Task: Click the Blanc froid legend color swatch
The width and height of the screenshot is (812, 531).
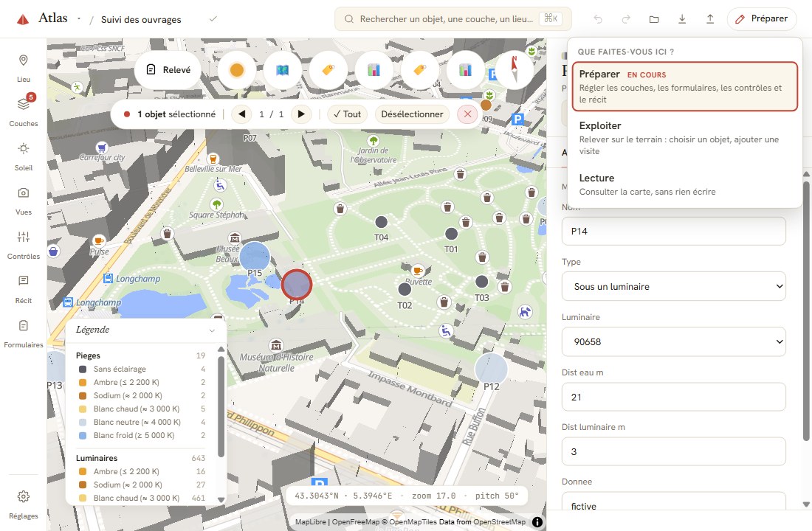Action: click(83, 435)
